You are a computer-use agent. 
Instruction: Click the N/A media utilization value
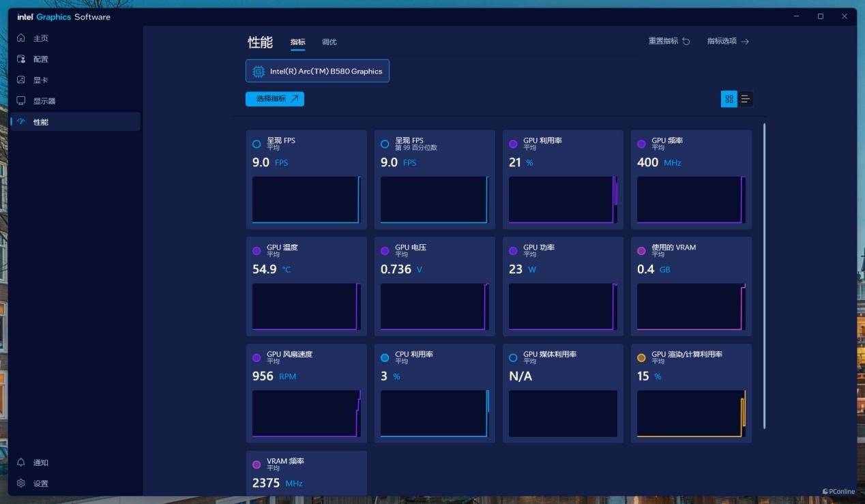tap(521, 376)
